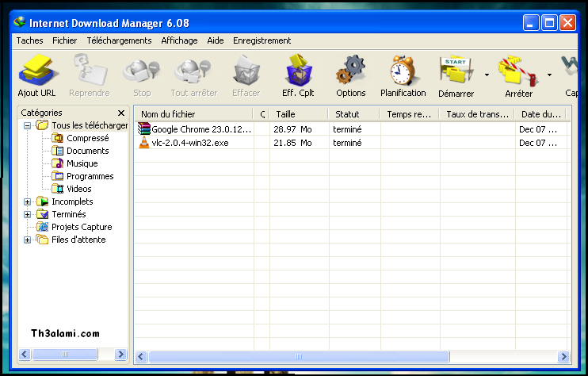Close the Catégories panel
Image resolution: width=588 pixels, height=376 pixels.
[x=121, y=113]
